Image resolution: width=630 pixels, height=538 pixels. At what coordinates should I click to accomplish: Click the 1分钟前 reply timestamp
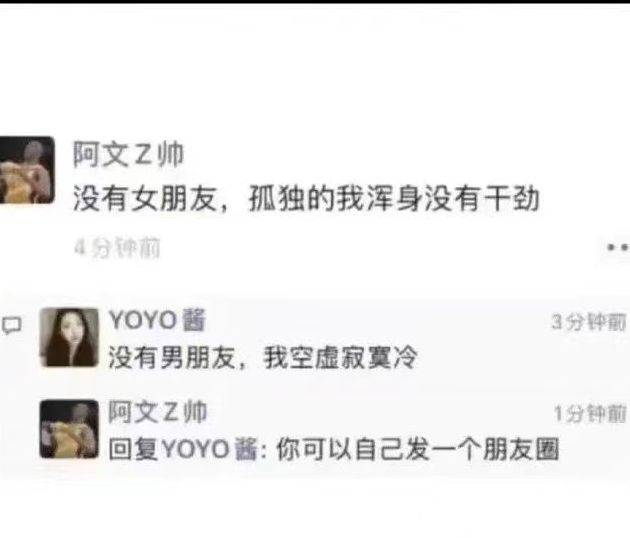pyautogui.click(x=590, y=413)
